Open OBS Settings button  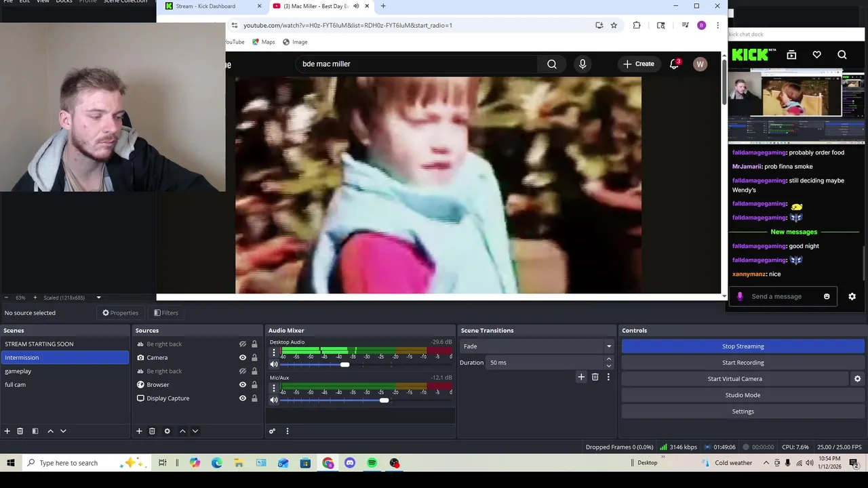(x=743, y=411)
